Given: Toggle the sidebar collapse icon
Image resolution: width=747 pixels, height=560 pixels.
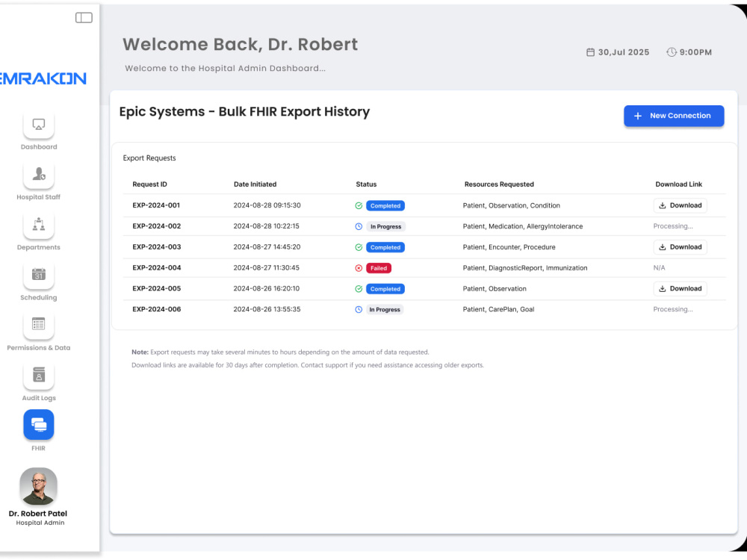Looking at the screenshot, I should coord(84,18).
